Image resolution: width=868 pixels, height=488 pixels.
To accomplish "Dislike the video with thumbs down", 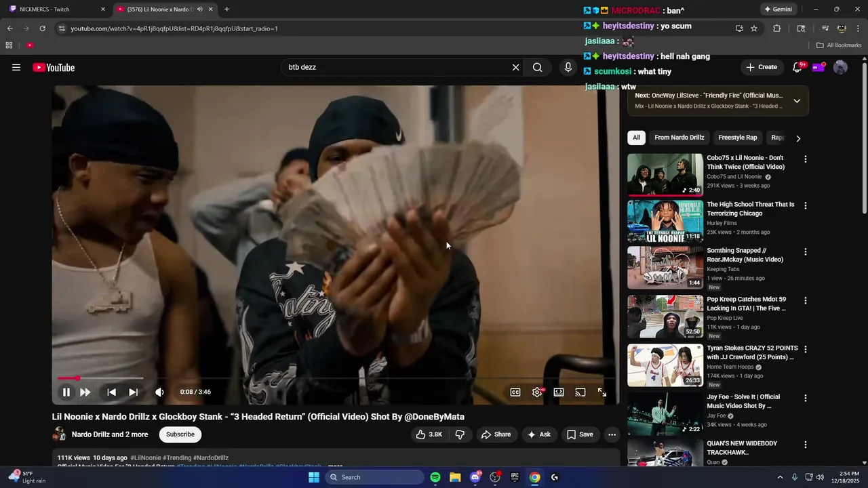I will pyautogui.click(x=460, y=434).
